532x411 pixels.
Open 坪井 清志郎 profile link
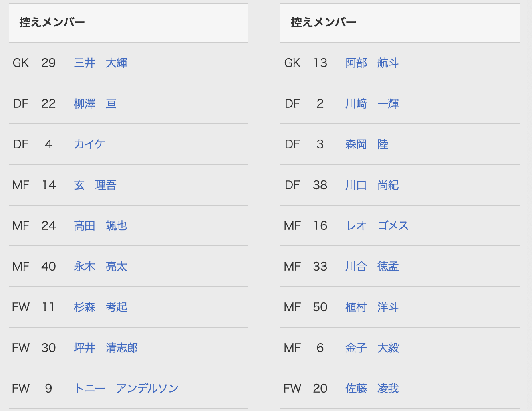(x=106, y=348)
